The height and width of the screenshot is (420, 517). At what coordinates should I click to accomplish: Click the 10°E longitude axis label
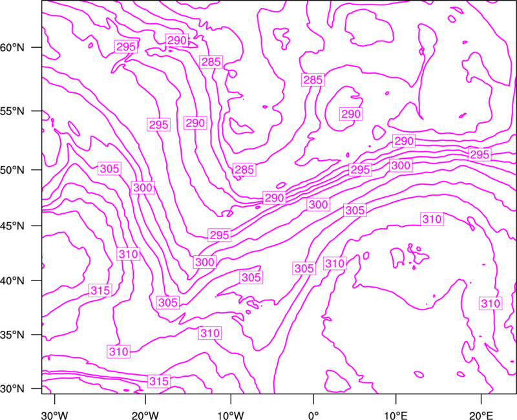(396, 415)
